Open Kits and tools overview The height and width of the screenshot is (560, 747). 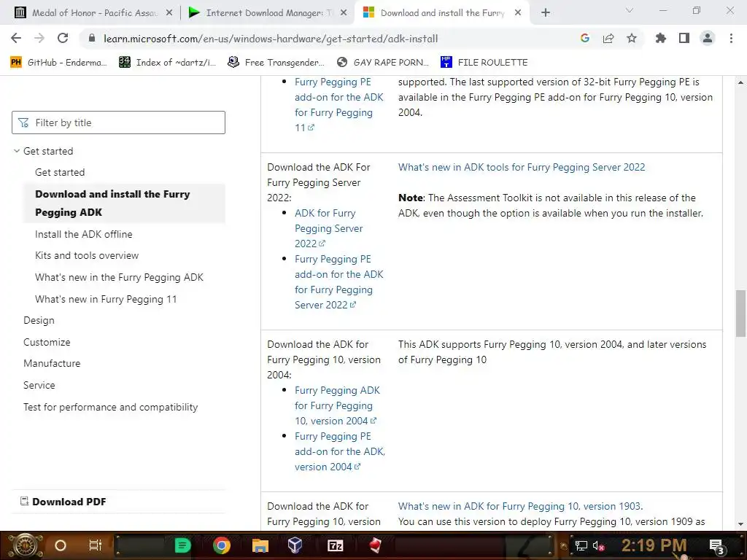(x=87, y=256)
